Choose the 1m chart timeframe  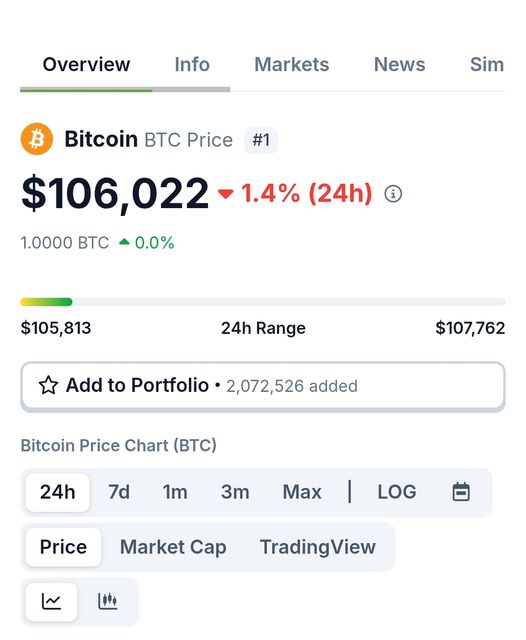pyautogui.click(x=175, y=492)
